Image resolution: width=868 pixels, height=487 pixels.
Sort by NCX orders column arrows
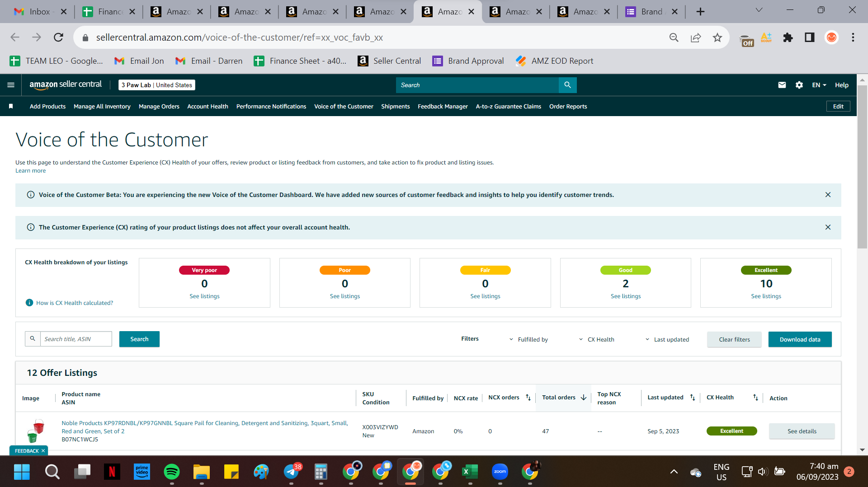tap(528, 398)
